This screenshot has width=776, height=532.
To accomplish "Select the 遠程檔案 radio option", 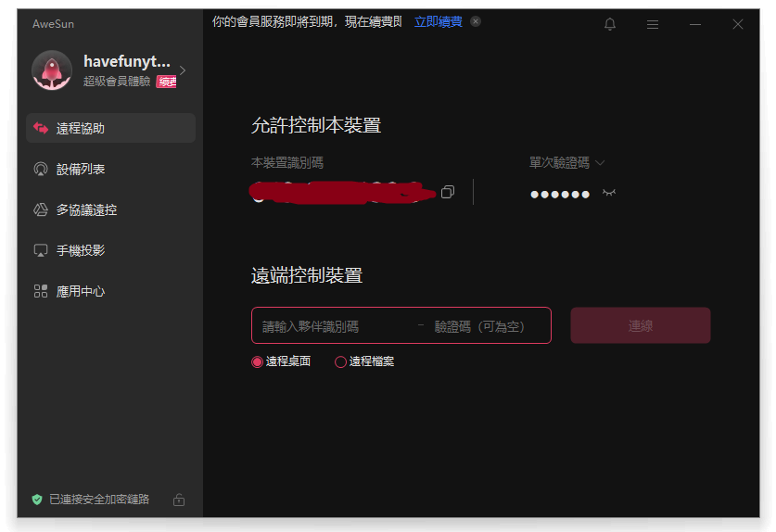I will pos(364,361).
